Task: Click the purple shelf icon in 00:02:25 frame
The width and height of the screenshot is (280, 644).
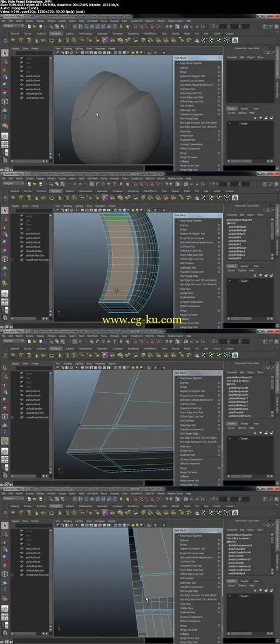Action: click(106, 41)
